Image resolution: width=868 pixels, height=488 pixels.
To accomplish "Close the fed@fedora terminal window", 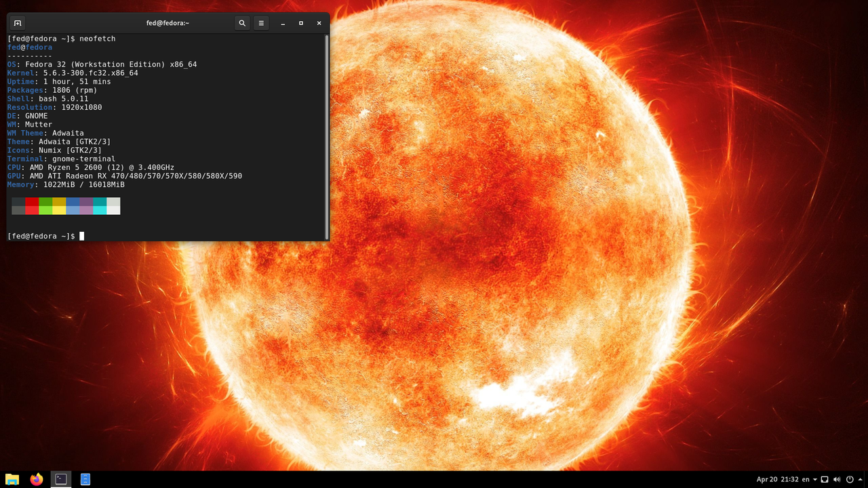I will [x=319, y=23].
